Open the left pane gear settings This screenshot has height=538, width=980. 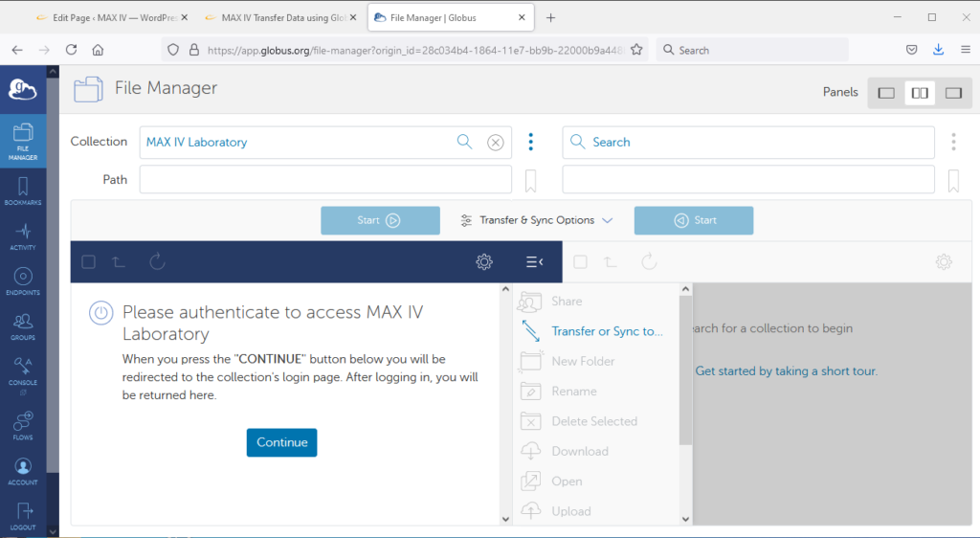484,261
